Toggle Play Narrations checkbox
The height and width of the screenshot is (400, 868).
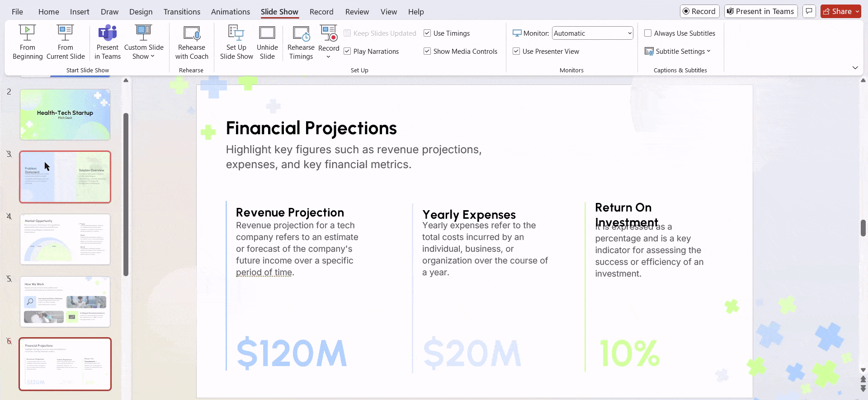[x=347, y=52]
